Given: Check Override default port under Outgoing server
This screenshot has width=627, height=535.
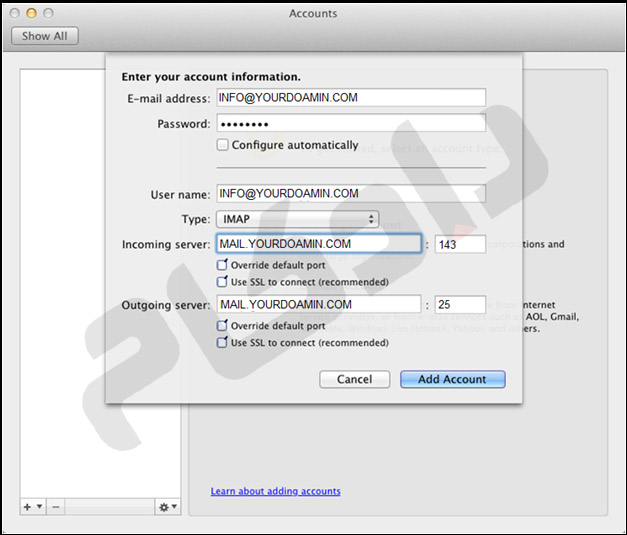Looking at the screenshot, I should pos(222,326).
